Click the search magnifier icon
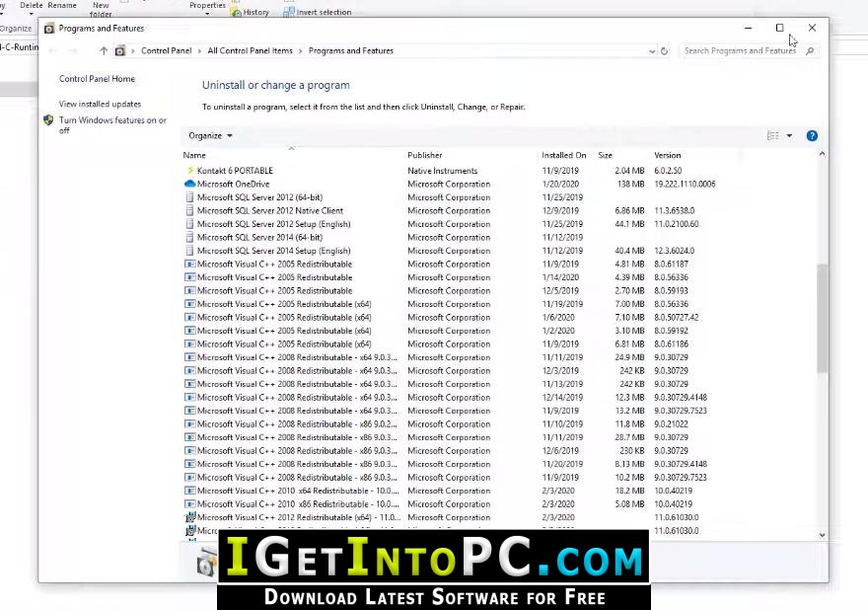This screenshot has height=610, width=868. click(x=810, y=51)
